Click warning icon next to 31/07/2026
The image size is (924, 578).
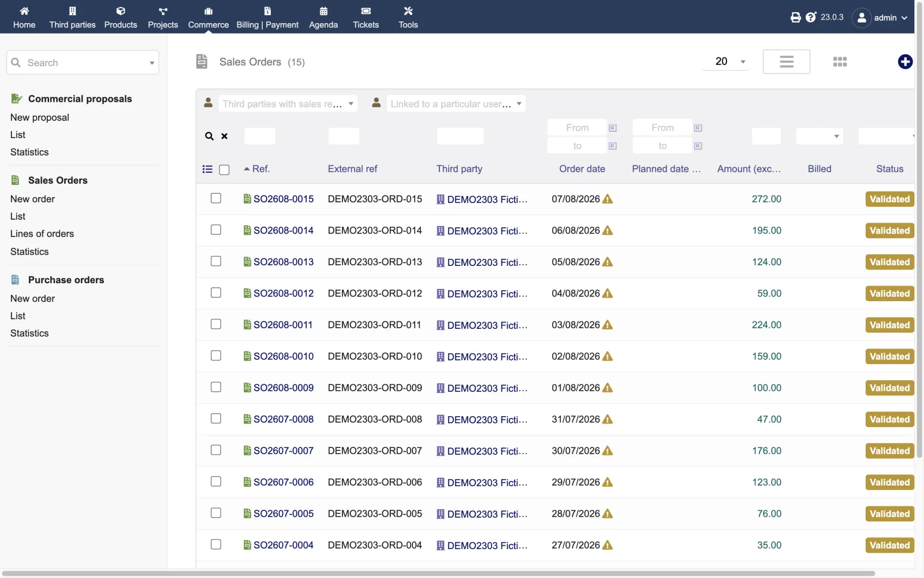click(608, 419)
